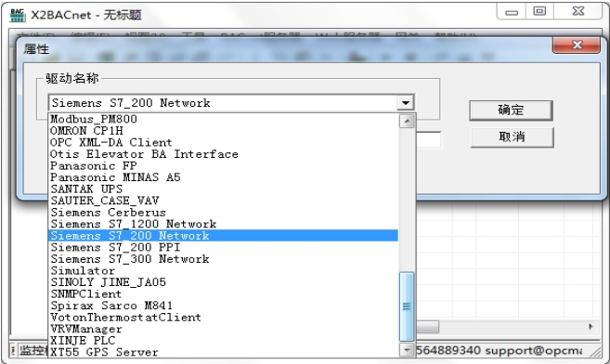
Task: Click the window's horizontal scrollbar thumb
Action: click(x=427, y=327)
